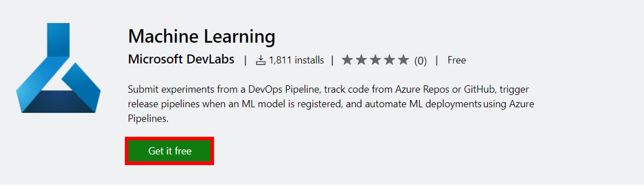Viewport: 644px width, 187px height.
Task: Click the Free pricing label
Action: [457, 60]
